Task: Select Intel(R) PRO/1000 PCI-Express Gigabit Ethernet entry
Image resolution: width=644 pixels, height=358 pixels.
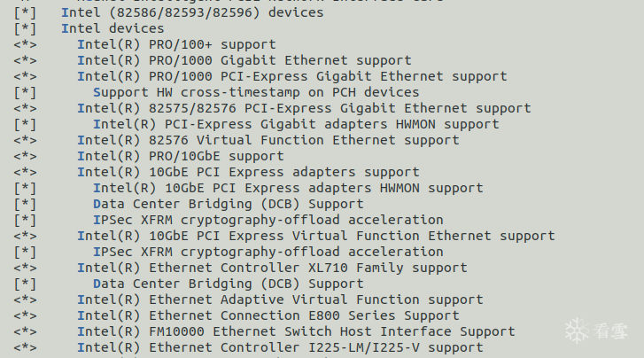Action: (292, 77)
